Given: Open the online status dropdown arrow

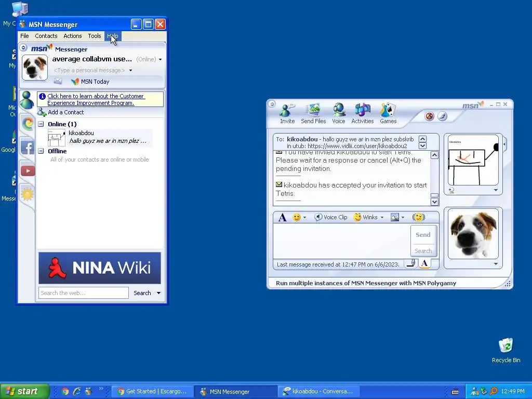Looking at the screenshot, I should click(x=160, y=59).
